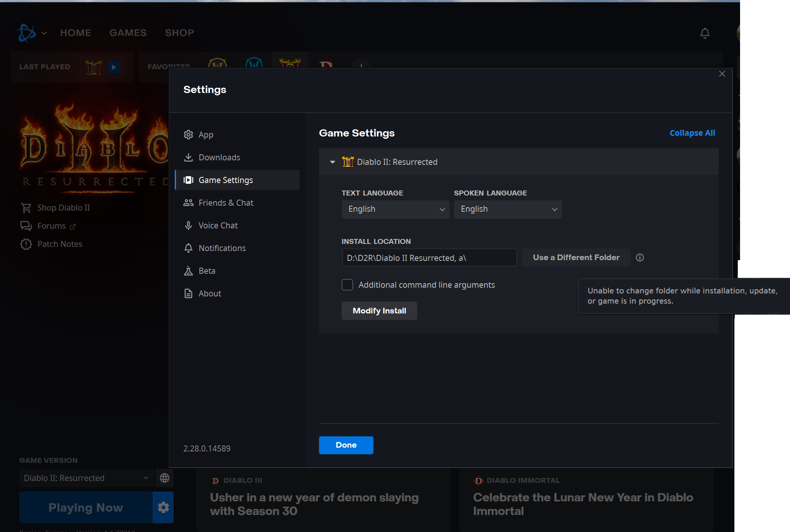The height and width of the screenshot is (532, 790).
Task: Click the Modify Install button
Action: pos(379,311)
